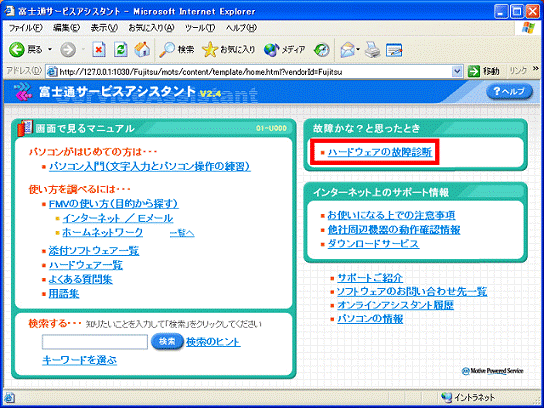Open the ツール(T) menu

[200, 28]
